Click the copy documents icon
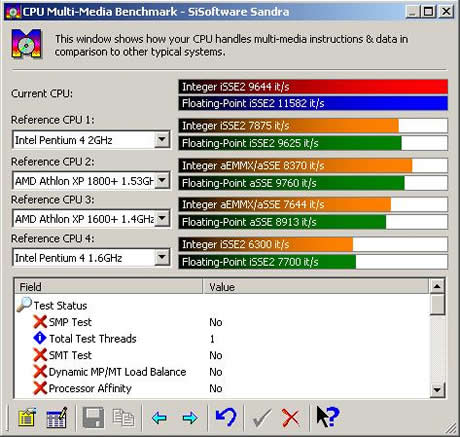The image size is (460, 437). click(123, 417)
